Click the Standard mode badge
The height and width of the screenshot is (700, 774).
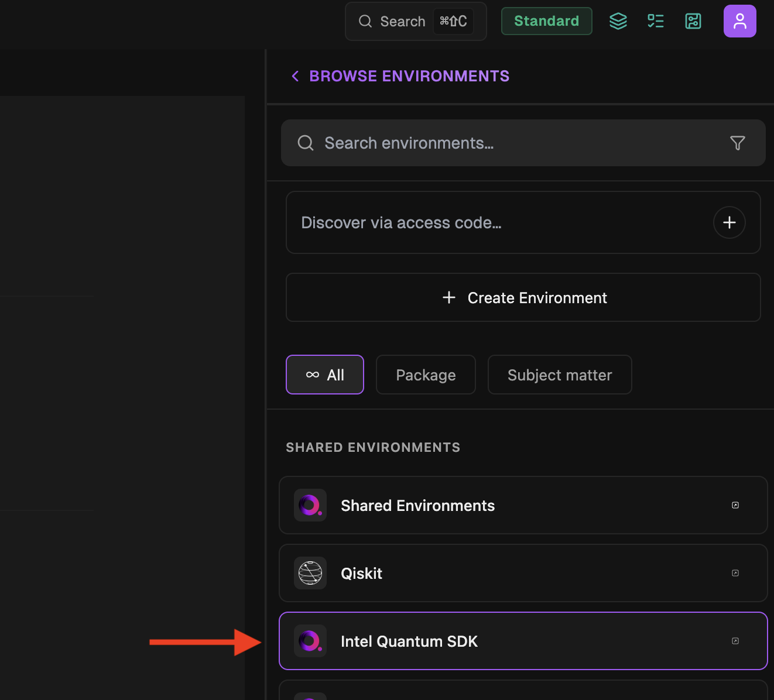coord(547,21)
